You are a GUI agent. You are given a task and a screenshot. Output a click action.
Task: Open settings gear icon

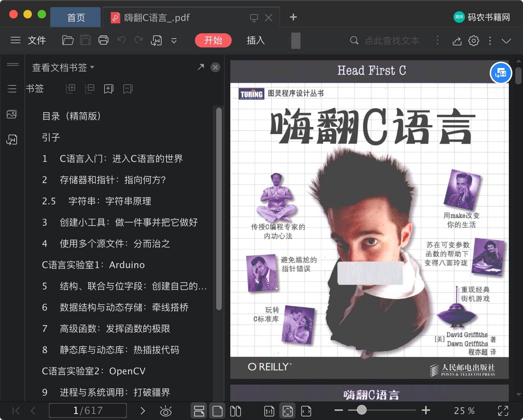pos(474,41)
